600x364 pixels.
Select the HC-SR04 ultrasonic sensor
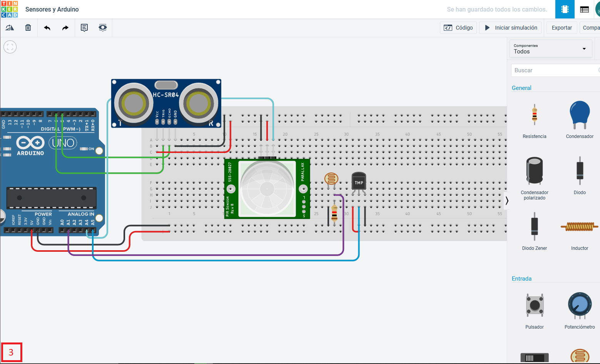166,103
